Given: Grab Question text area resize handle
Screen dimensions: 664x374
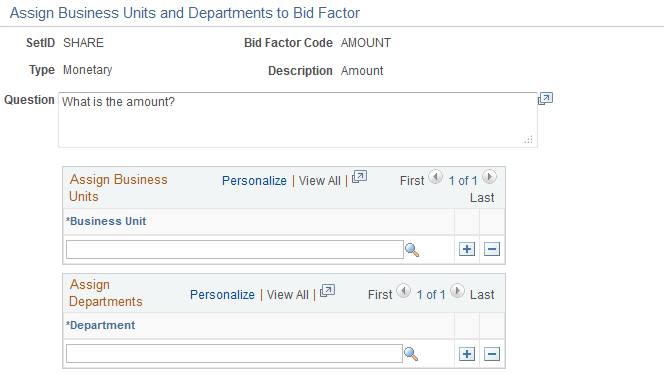Looking at the screenshot, I should (x=528, y=139).
